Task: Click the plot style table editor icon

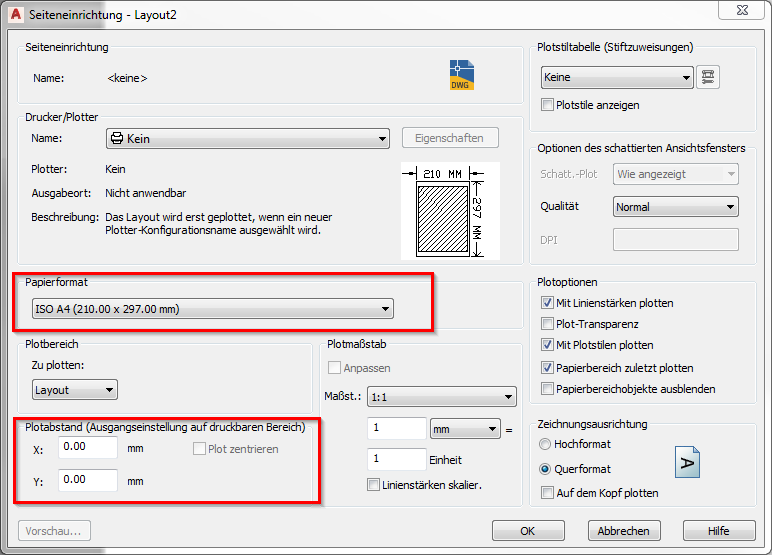Action: point(709,77)
